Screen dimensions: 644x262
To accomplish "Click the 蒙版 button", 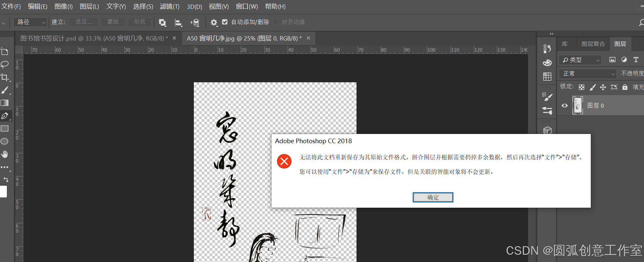I will click(x=113, y=22).
